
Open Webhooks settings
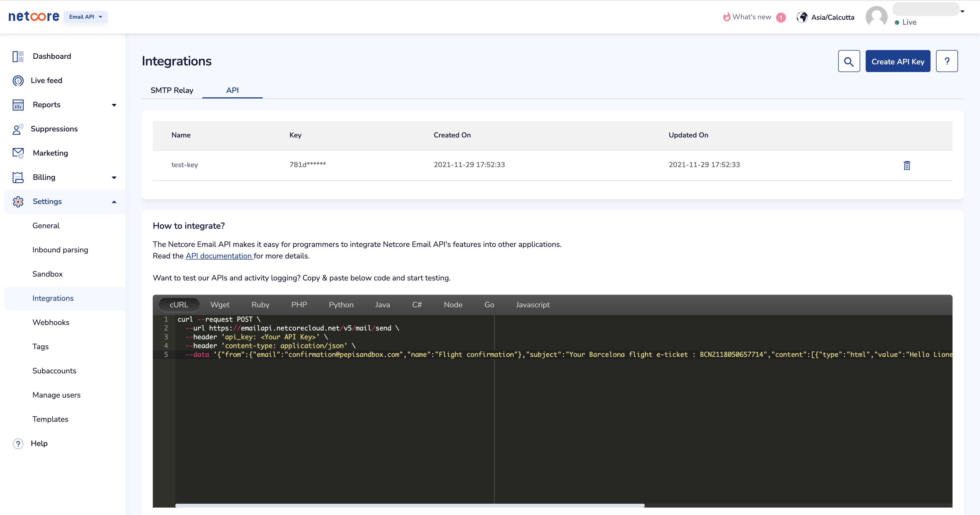(x=51, y=323)
